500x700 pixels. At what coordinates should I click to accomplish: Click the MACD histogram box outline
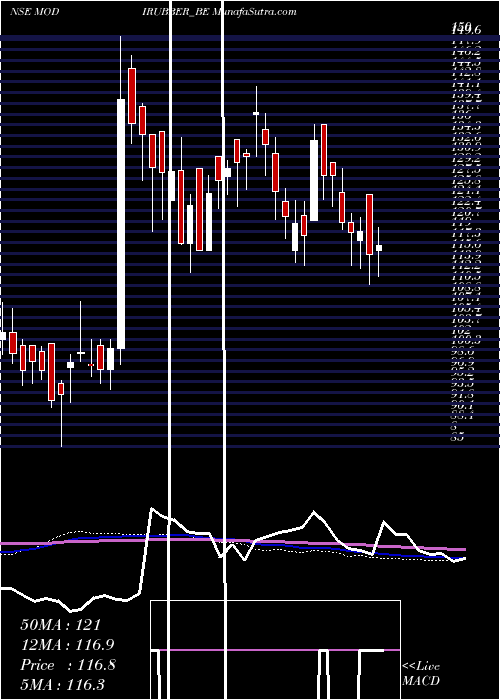[x=275, y=650]
